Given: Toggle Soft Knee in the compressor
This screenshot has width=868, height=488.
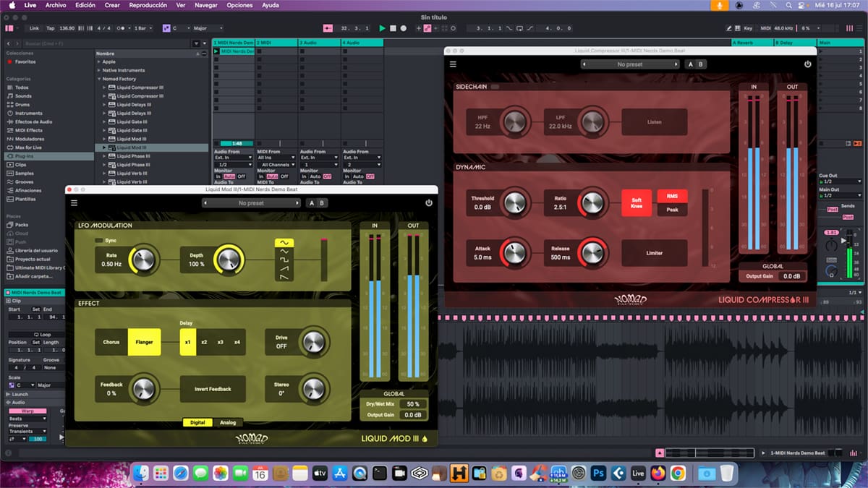Looking at the screenshot, I should tap(637, 202).
